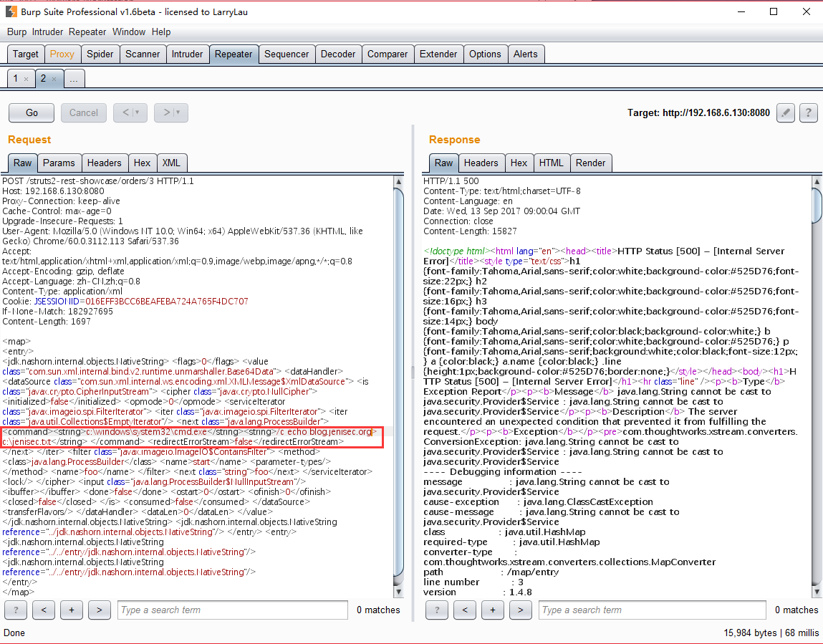Click the response pane vertical scrollbar thumb
Image resolution: width=823 pixels, height=644 pixels.
point(817,206)
